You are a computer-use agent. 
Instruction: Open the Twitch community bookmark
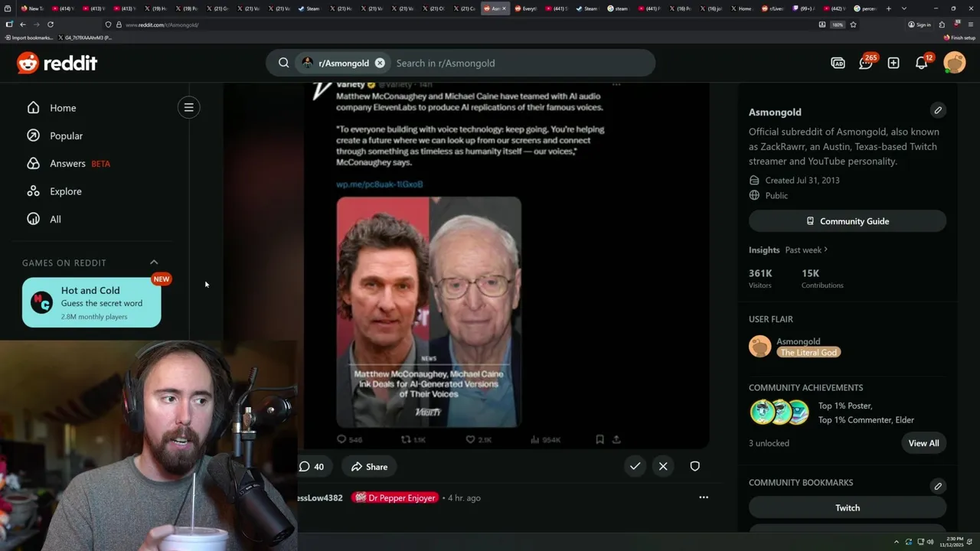pos(848,507)
